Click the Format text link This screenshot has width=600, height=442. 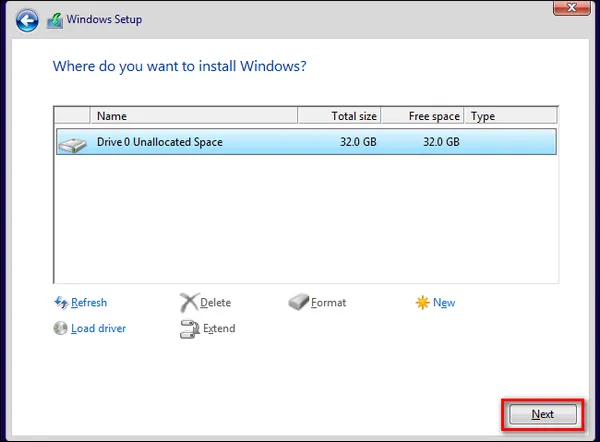coord(328,303)
